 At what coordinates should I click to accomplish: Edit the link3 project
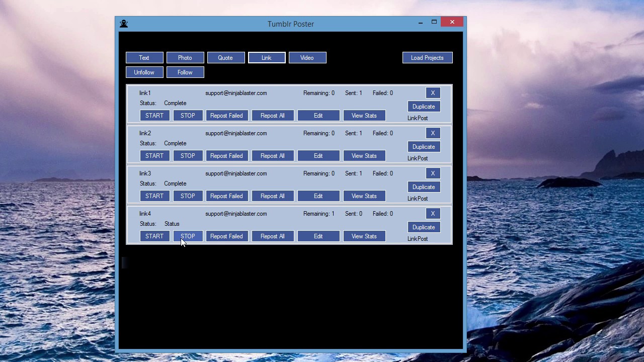(x=318, y=196)
